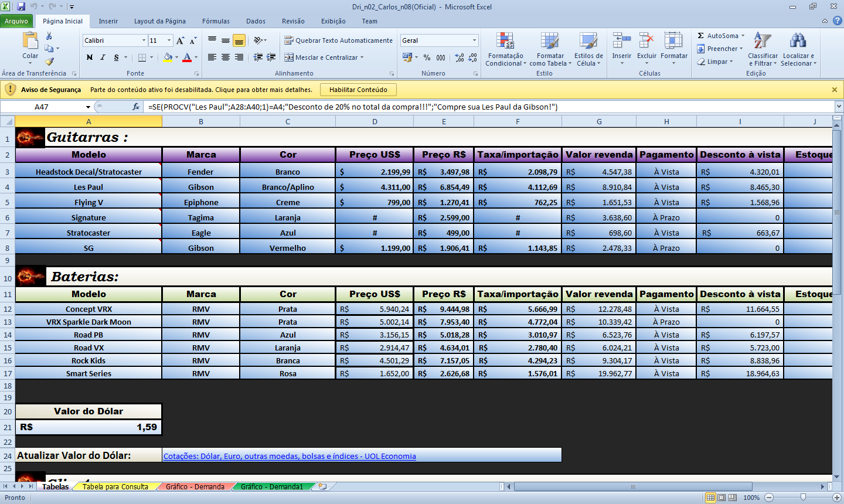Increase font size with the large A icon
The height and width of the screenshot is (504, 844).
[180, 40]
